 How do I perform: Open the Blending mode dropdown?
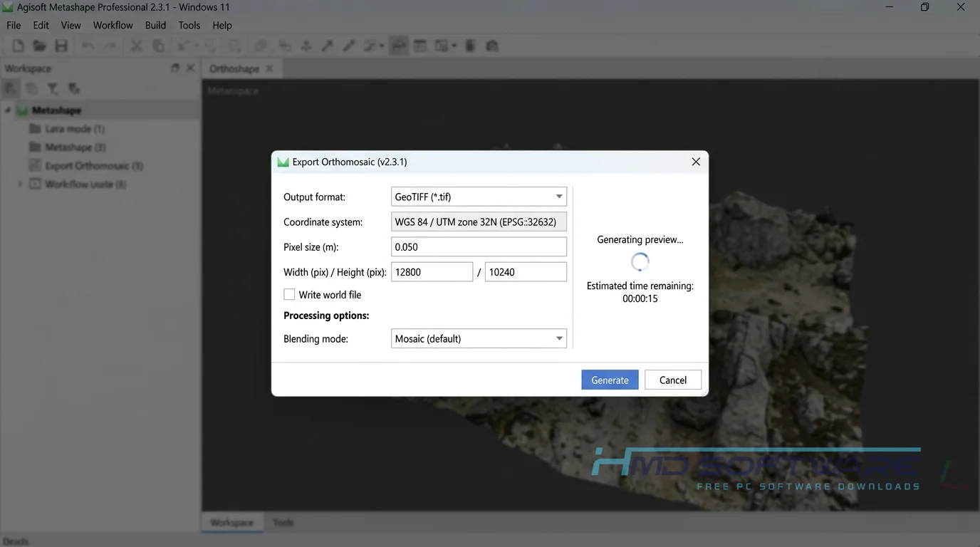[479, 338]
